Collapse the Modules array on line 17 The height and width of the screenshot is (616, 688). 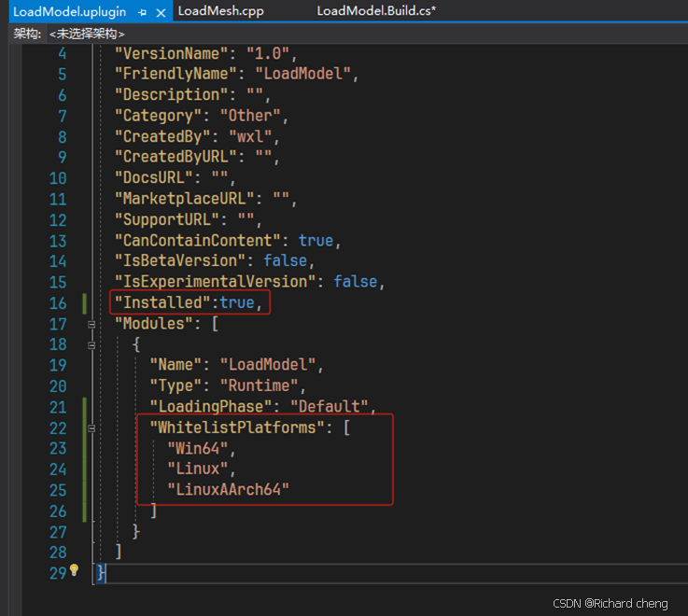(91, 324)
